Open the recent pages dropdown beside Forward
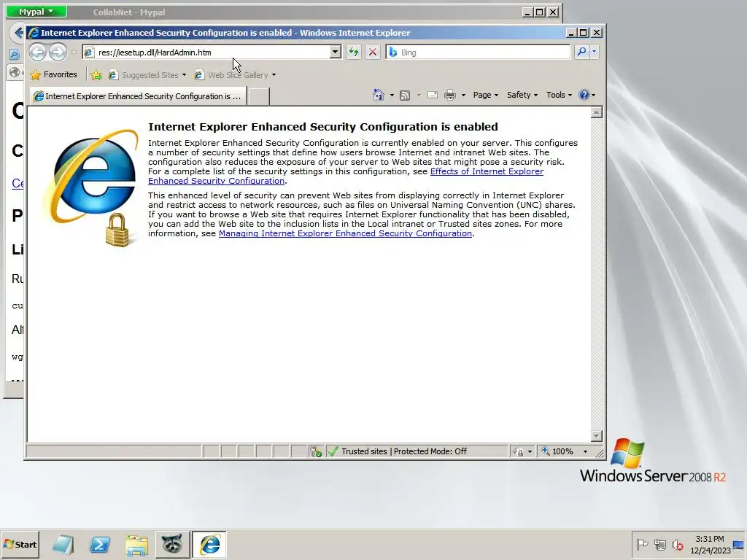The width and height of the screenshot is (747, 560). [x=74, y=52]
